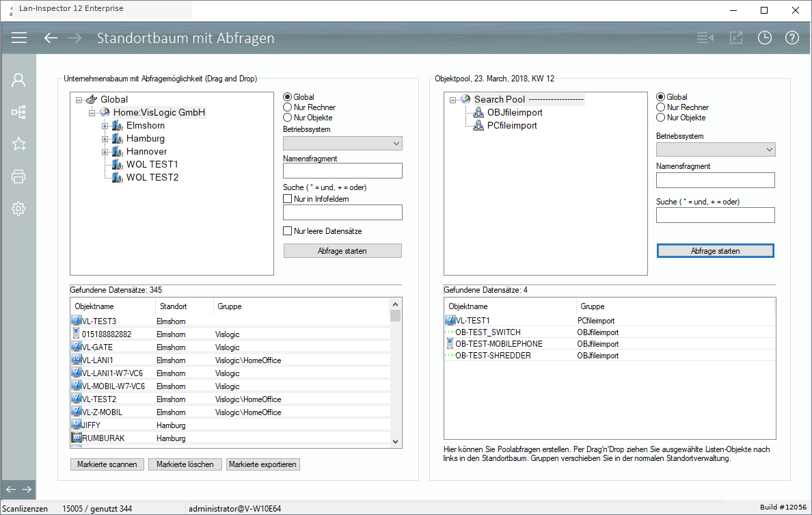The image size is (812, 515).
Task: Open the list view icon in header
Action: [705, 38]
